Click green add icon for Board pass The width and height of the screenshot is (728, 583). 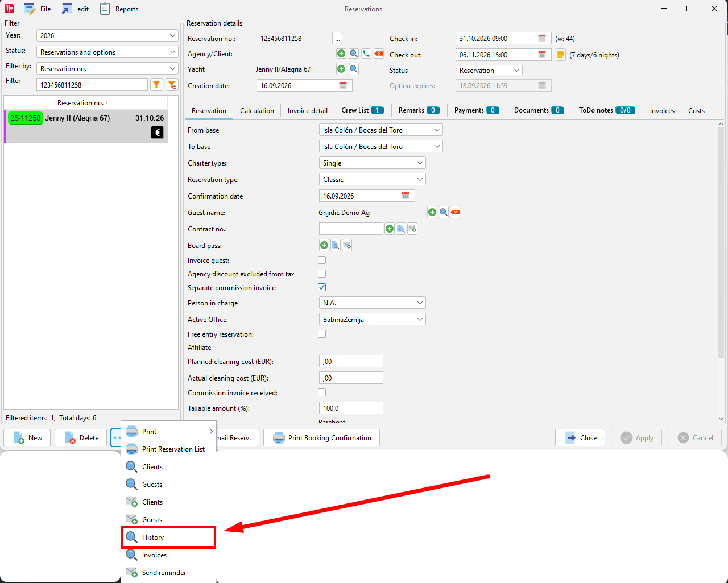[x=324, y=245]
